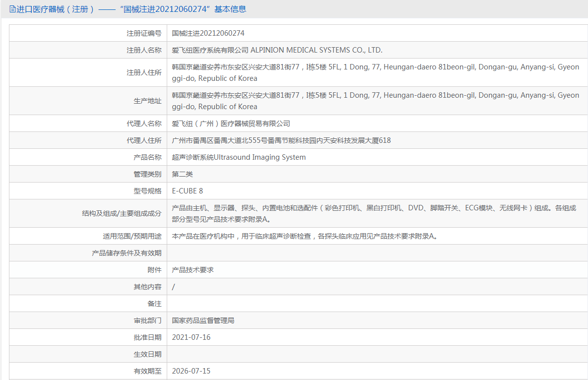Click the E-CUBE 8 model value
Viewport: 588px width, 380px height.
tap(188, 191)
